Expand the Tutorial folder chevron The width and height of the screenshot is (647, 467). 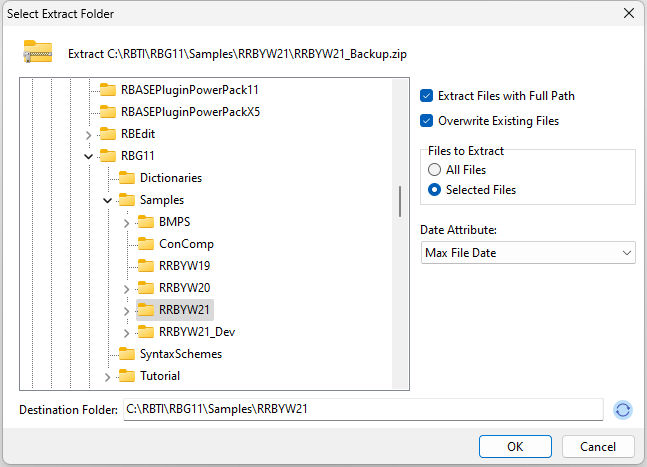pyautogui.click(x=108, y=377)
